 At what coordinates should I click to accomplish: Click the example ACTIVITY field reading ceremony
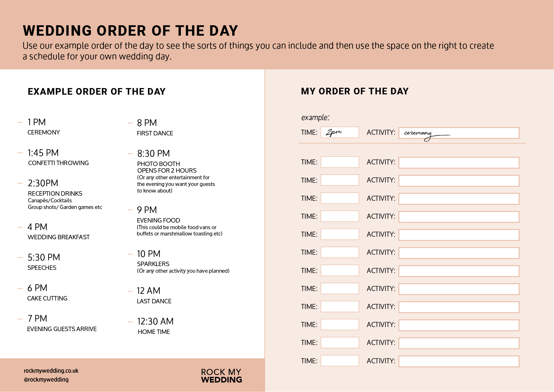459,133
